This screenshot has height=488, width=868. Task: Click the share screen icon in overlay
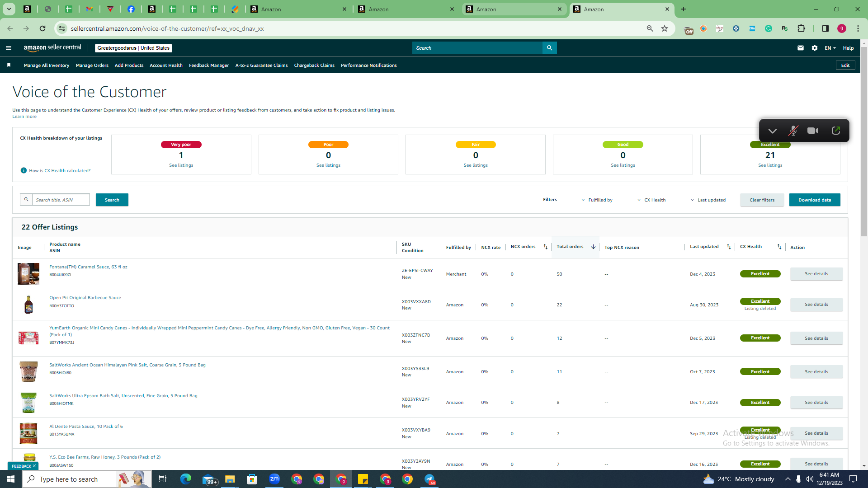point(835,131)
